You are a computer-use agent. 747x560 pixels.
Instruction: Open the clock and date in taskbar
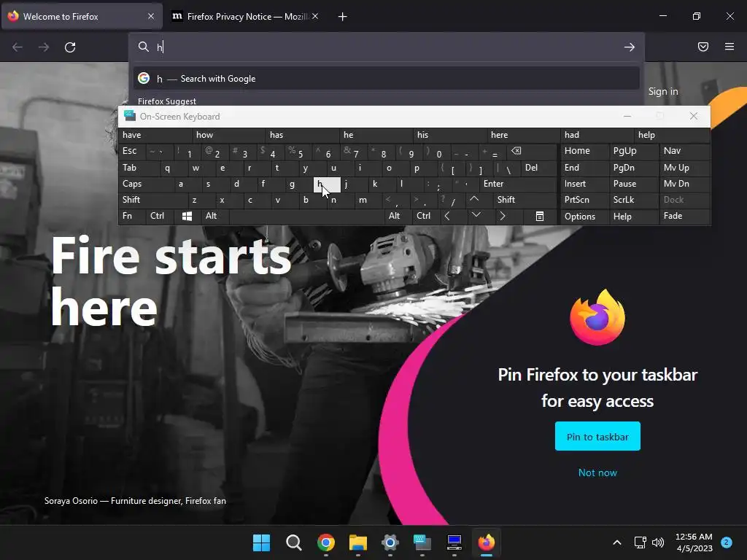[x=694, y=542]
